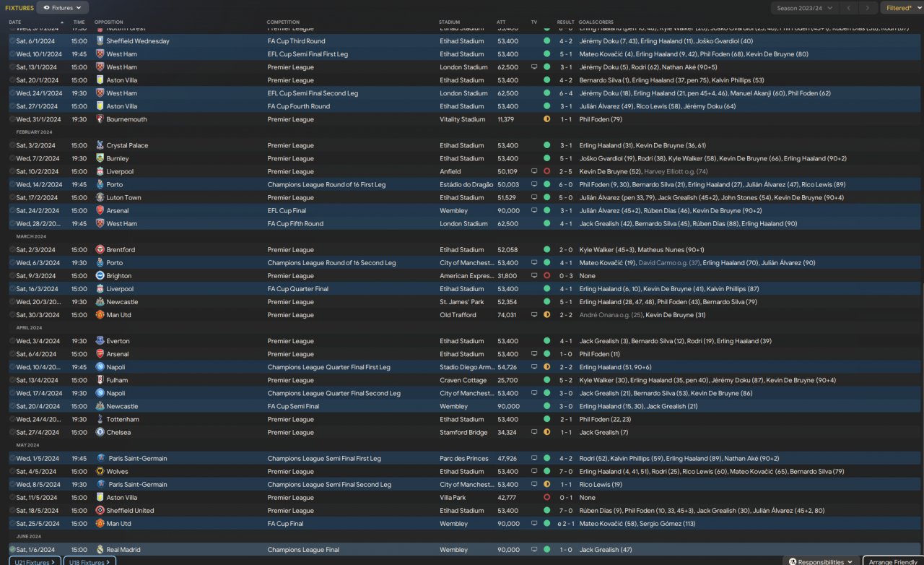Click the orange draw indicator for Bournemouth match

pyautogui.click(x=546, y=119)
